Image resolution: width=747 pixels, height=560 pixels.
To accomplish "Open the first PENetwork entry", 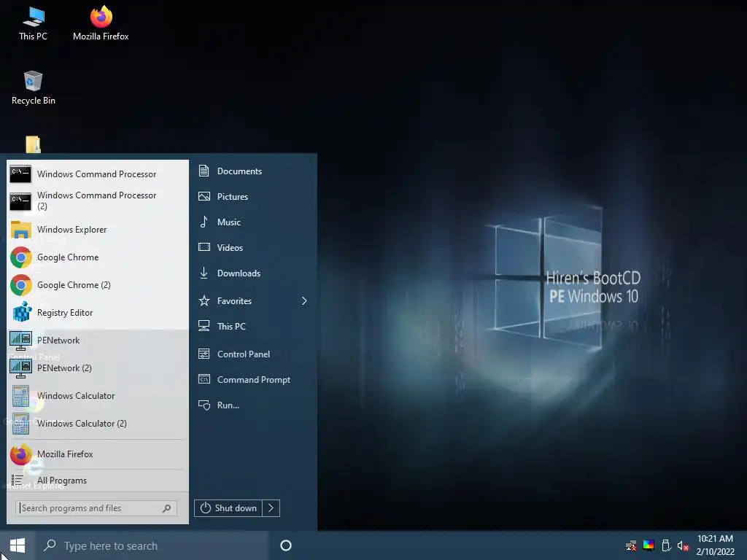I will pyautogui.click(x=97, y=340).
